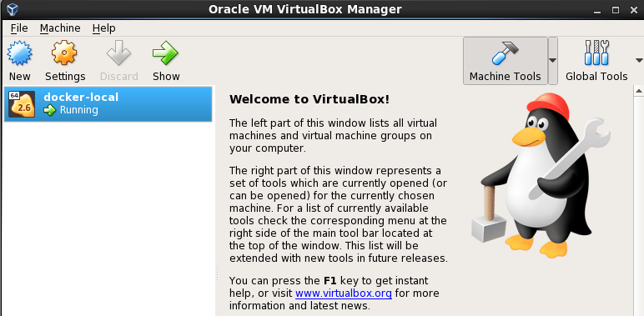Open the File menu

(19, 28)
